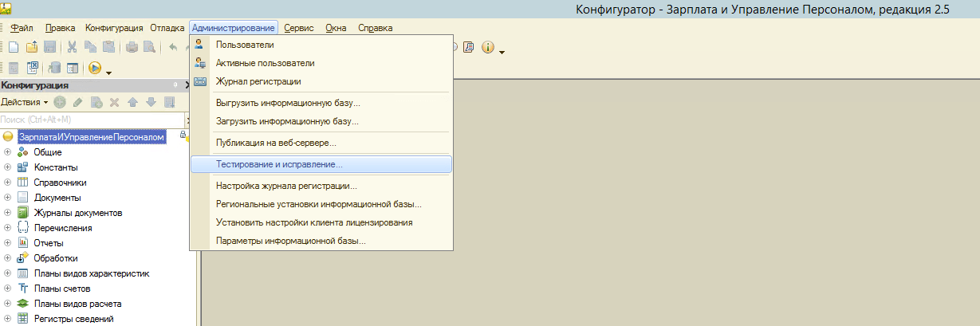The image size is (980, 326).
Task: Open the Сервис menu
Action: [299, 27]
